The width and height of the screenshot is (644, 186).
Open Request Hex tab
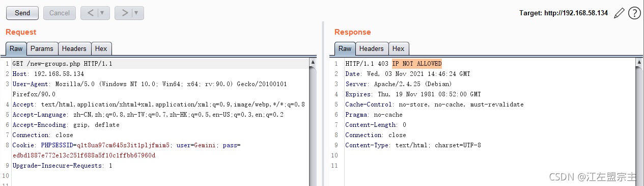pos(101,48)
